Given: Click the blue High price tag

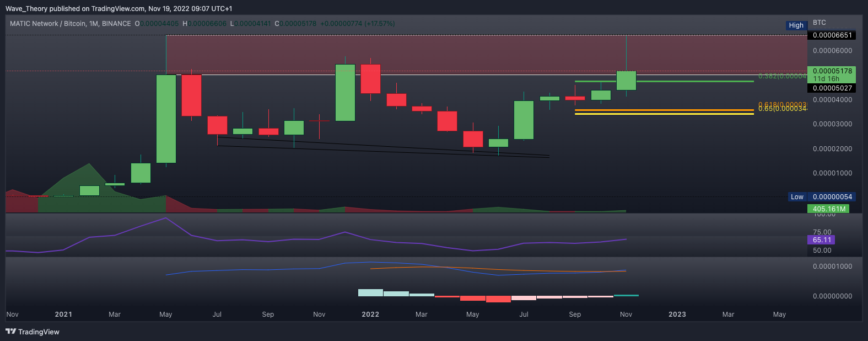Looking at the screenshot, I should (796, 25).
